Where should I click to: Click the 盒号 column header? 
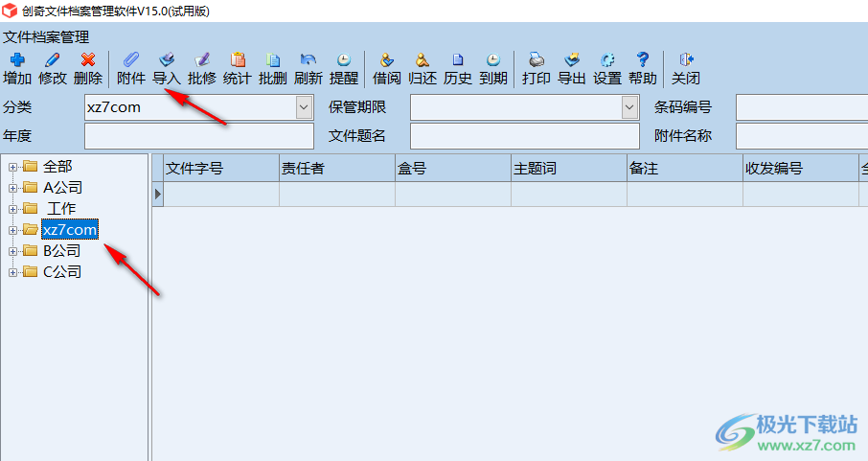tap(453, 168)
